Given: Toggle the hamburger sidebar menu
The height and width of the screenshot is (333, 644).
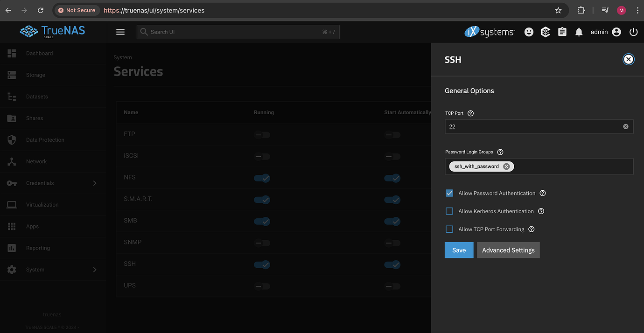Looking at the screenshot, I should (120, 32).
